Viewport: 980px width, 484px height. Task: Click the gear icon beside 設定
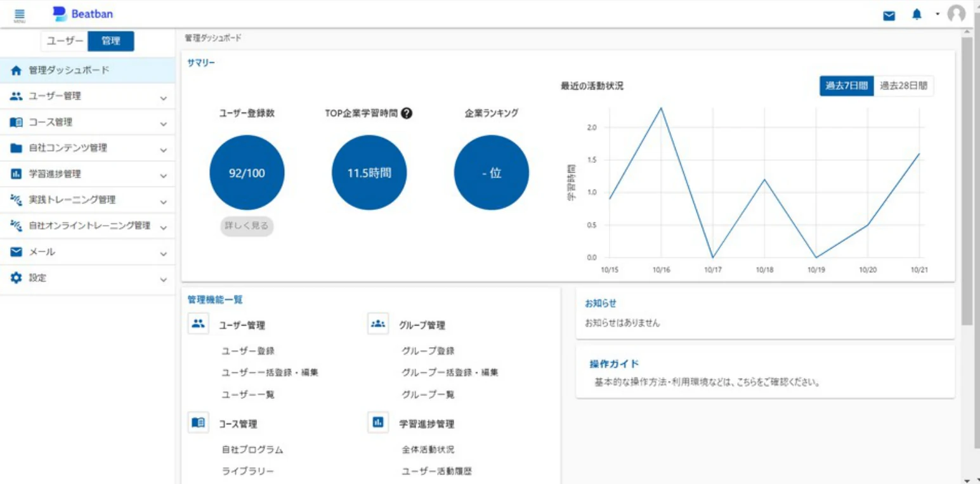click(16, 278)
